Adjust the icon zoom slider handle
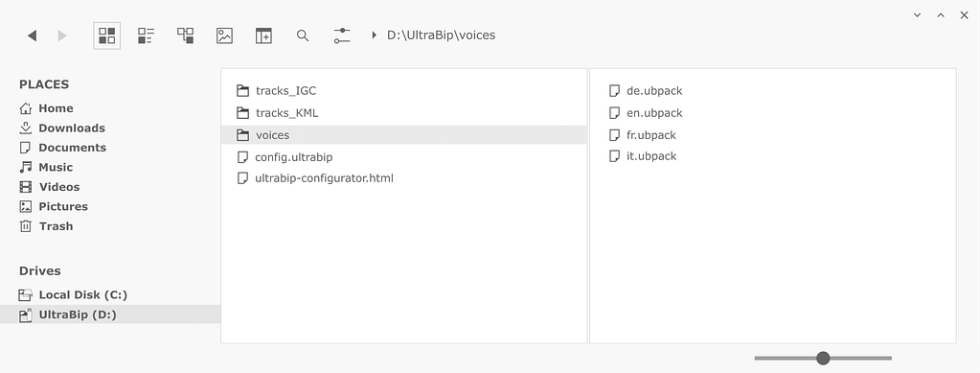 pyautogui.click(x=823, y=358)
